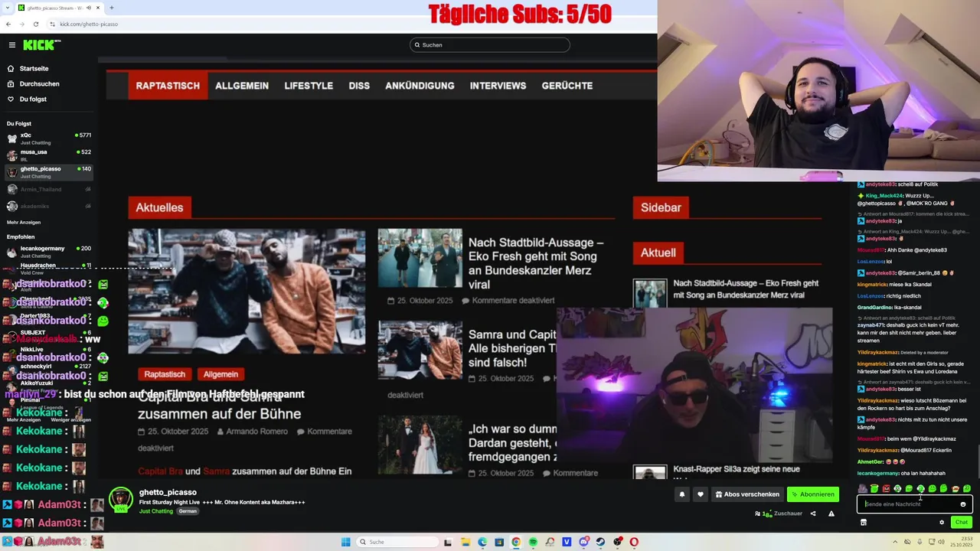Report stream with warning triangle icon
This screenshot has height=551, width=980.
[x=831, y=514]
